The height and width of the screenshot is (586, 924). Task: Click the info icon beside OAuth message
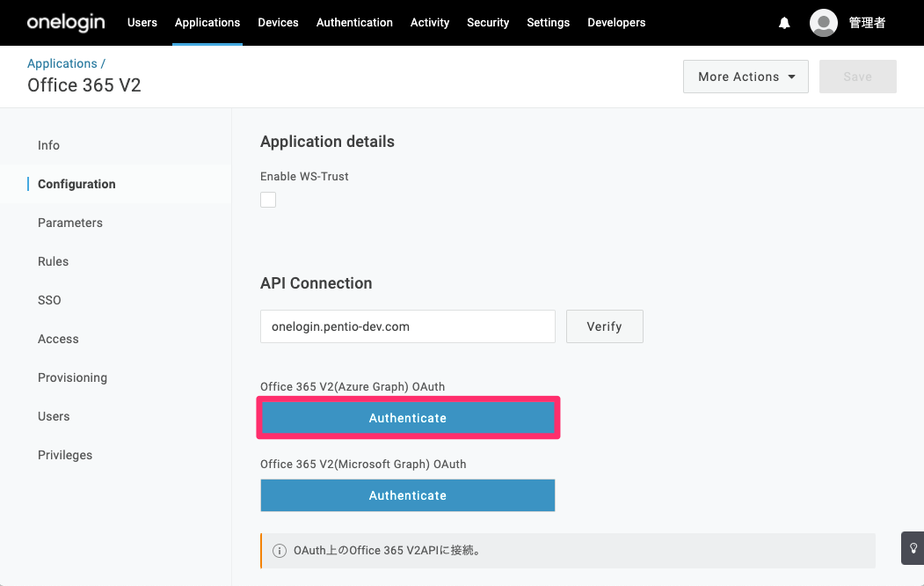point(280,551)
